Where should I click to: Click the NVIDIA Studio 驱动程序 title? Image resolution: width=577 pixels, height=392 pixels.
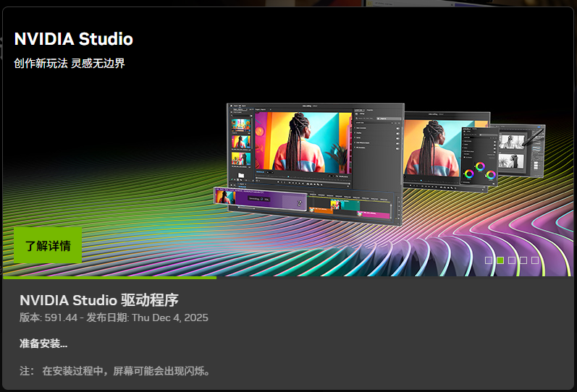pyautogui.click(x=99, y=300)
